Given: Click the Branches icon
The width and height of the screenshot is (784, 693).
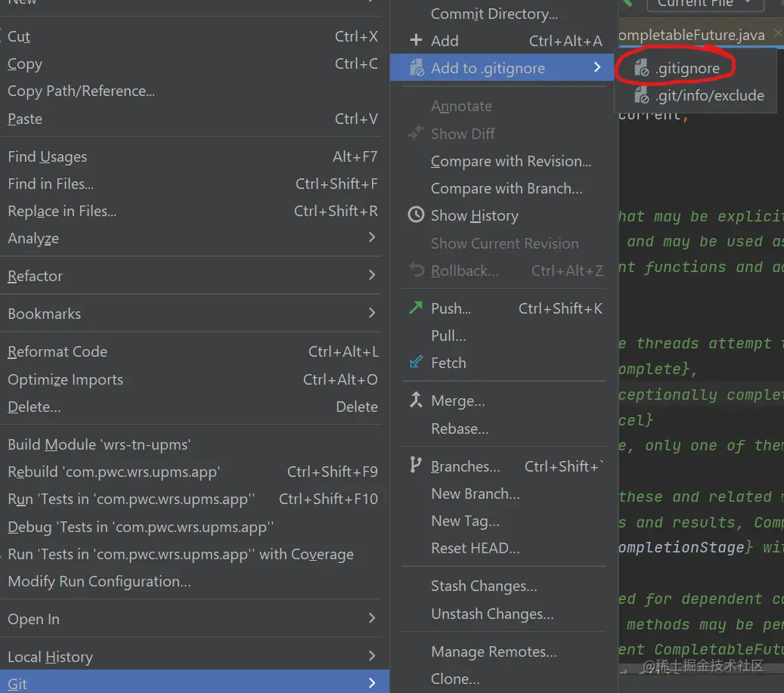Looking at the screenshot, I should pos(416,465).
